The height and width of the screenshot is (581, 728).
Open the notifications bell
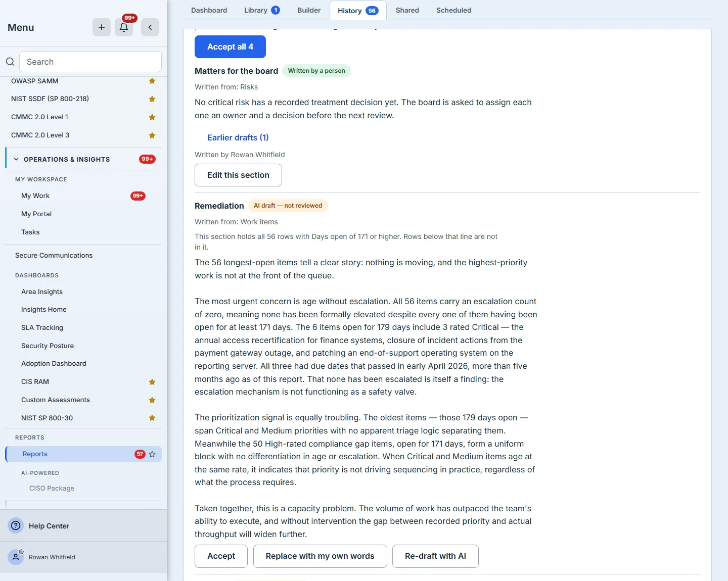pyautogui.click(x=124, y=27)
